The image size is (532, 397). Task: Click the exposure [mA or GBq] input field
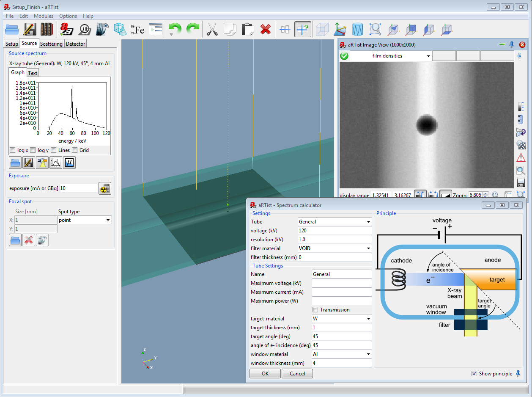tap(79, 188)
